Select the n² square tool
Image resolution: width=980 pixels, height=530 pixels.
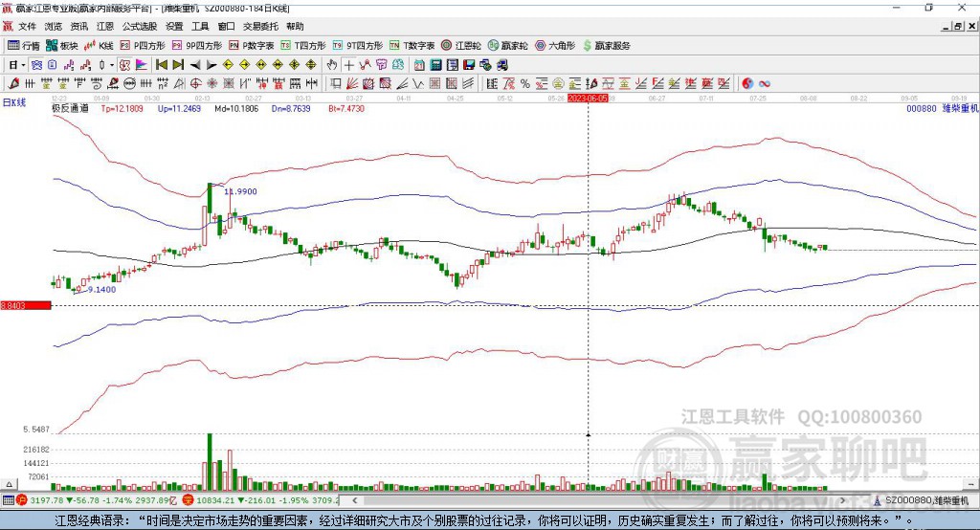tap(163, 84)
